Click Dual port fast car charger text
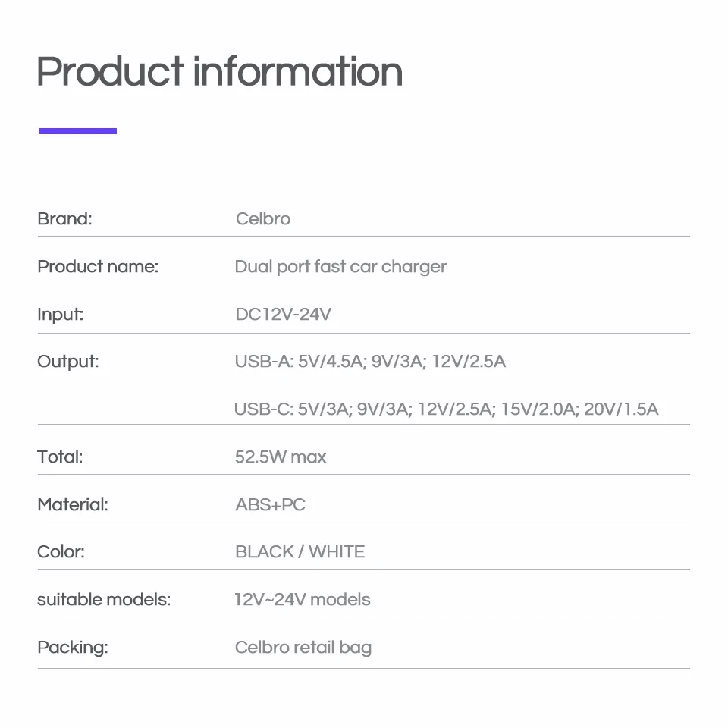Image resolution: width=728 pixels, height=728 pixels. [340, 267]
